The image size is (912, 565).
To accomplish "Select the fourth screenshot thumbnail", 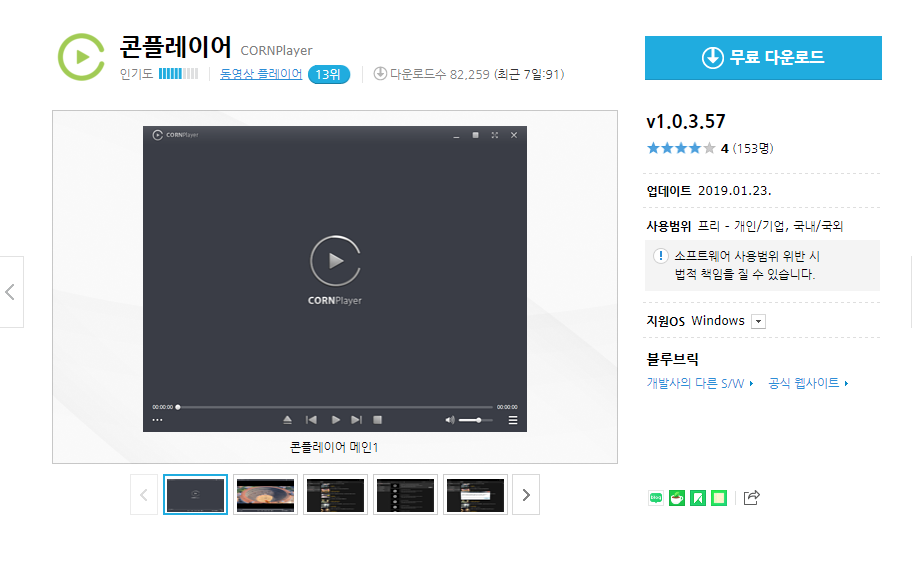I will [405, 495].
